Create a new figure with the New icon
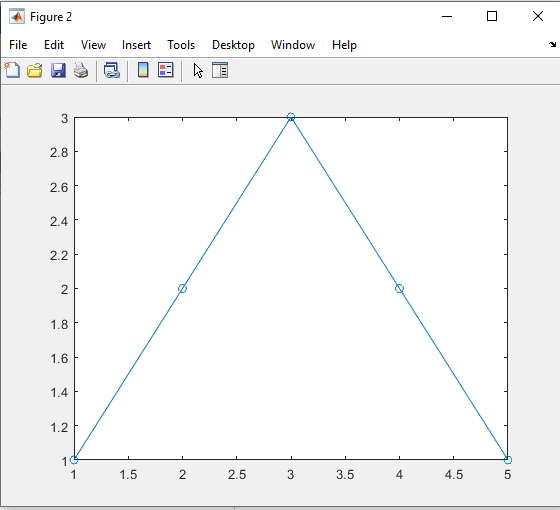The image size is (560, 510). tap(12, 70)
